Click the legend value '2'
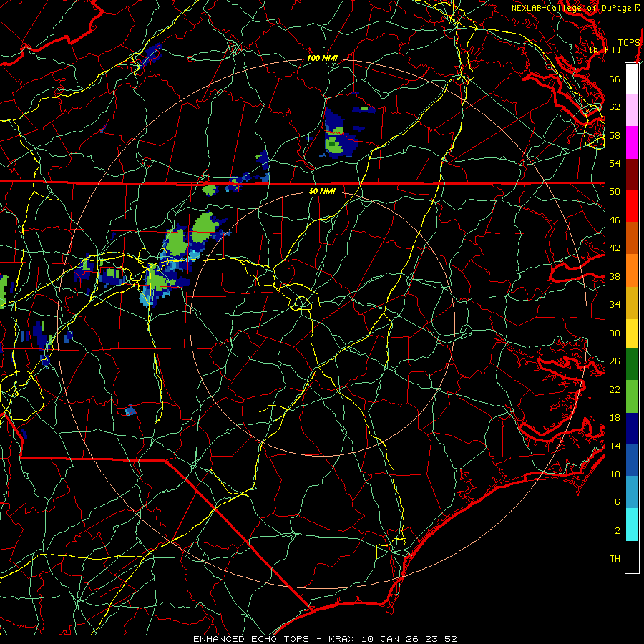 click(617, 531)
